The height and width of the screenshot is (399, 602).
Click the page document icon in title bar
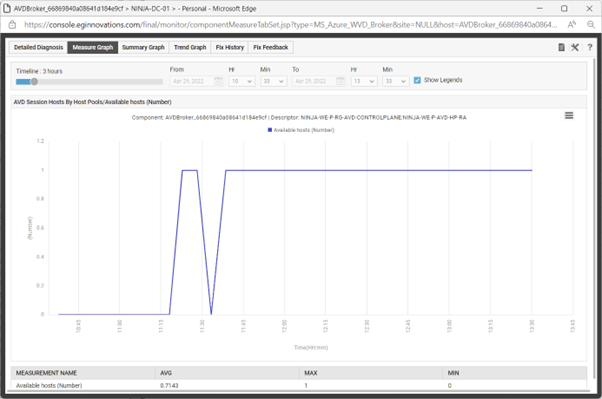(7, 8)
